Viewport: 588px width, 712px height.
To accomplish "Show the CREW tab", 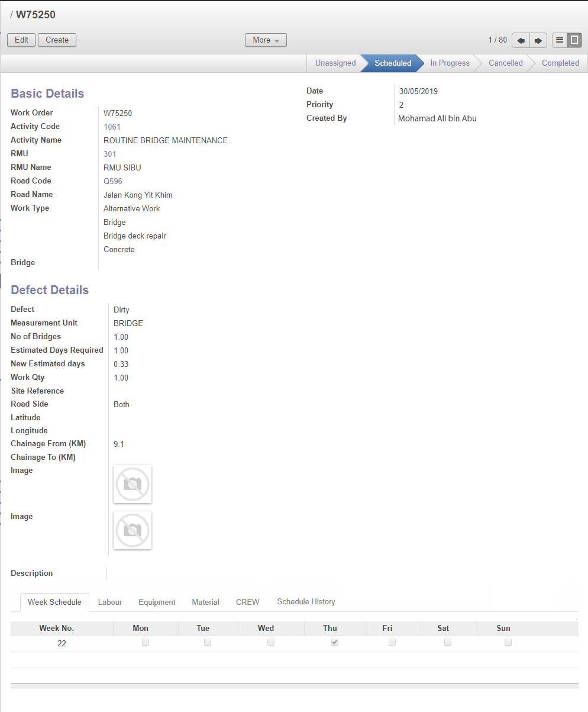I will click(247, 602).
